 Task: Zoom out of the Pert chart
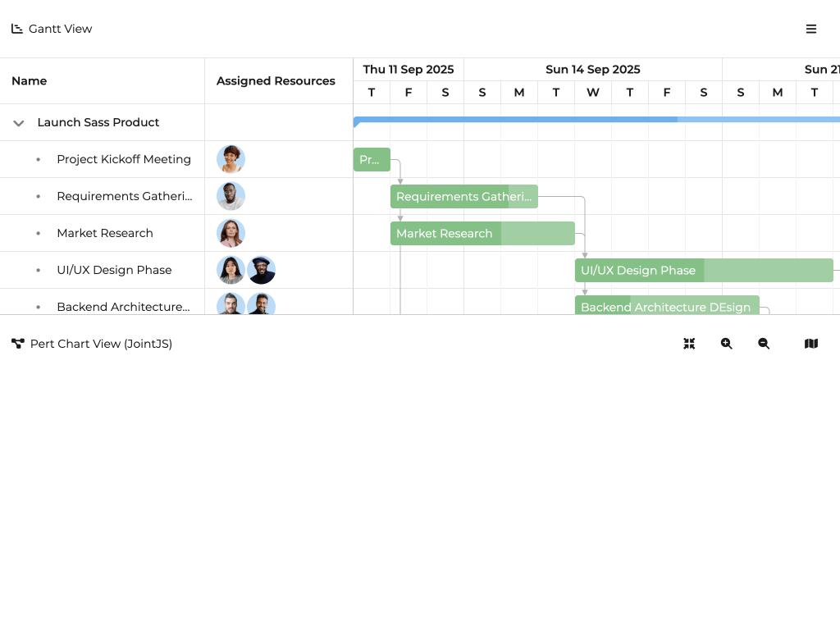[764, 344]
